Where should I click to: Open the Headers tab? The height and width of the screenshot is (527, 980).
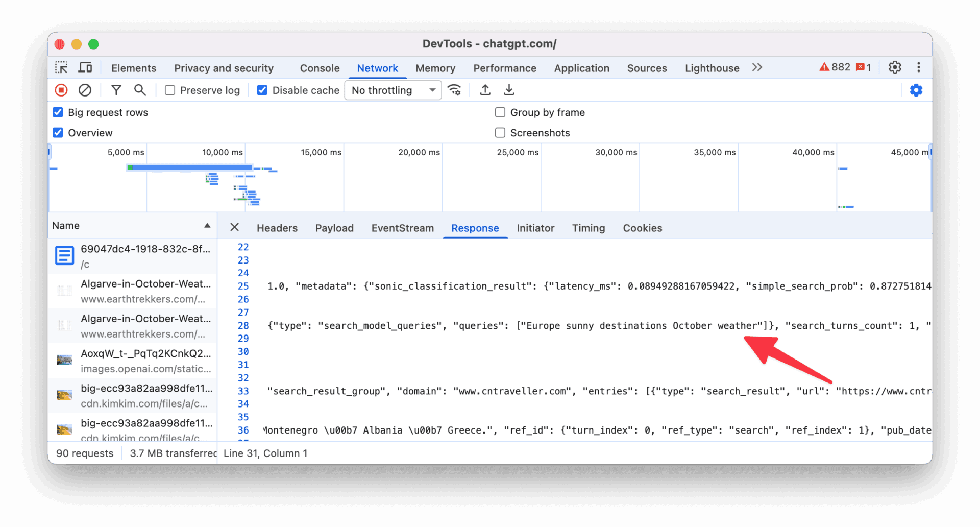pyautogui.click(x=277, y=228)
